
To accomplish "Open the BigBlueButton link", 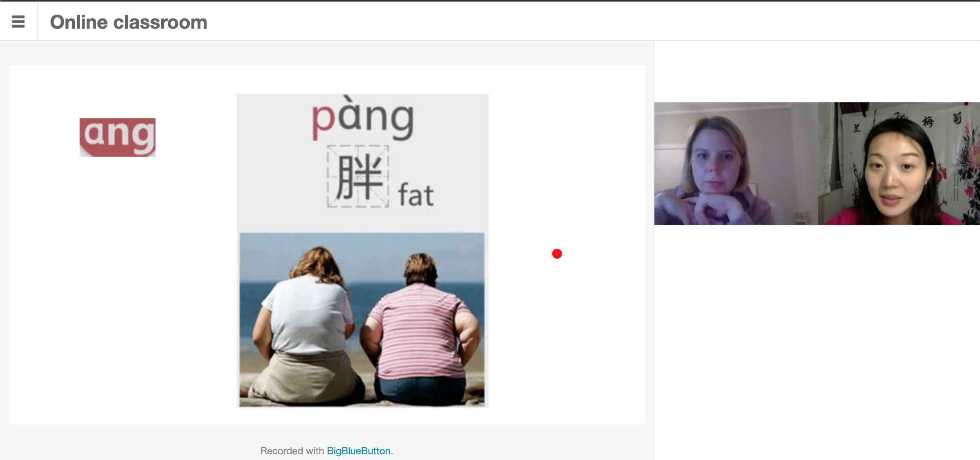I will (358, 451).
